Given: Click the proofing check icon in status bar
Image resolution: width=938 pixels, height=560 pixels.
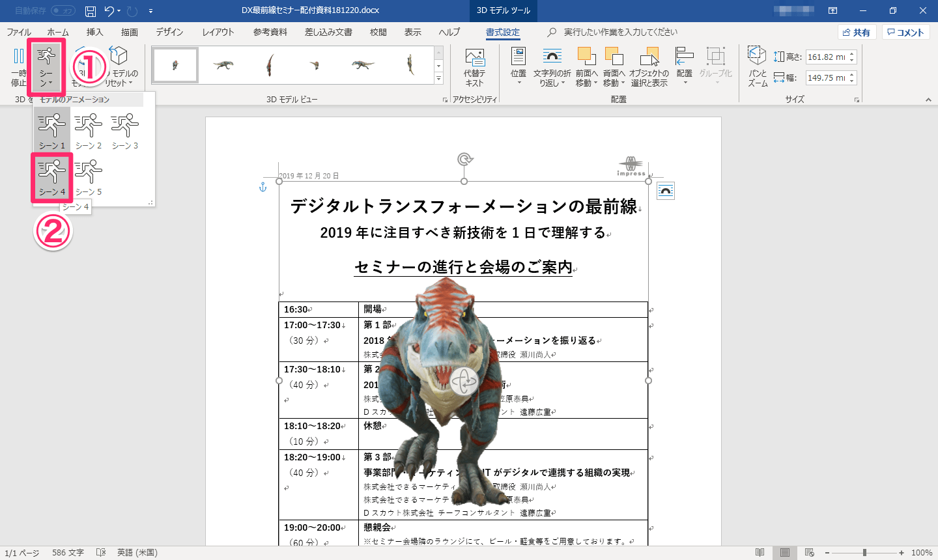Looking at the screenshot, I should (101, 553).
